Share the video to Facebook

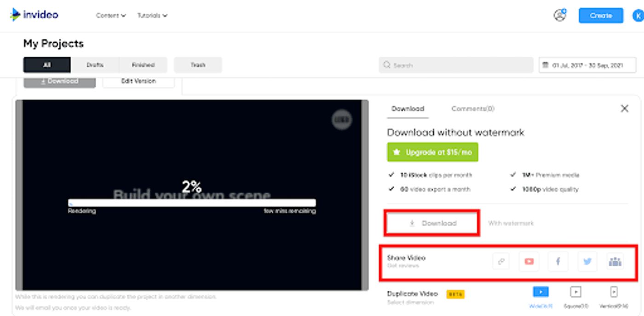point(558,262)
